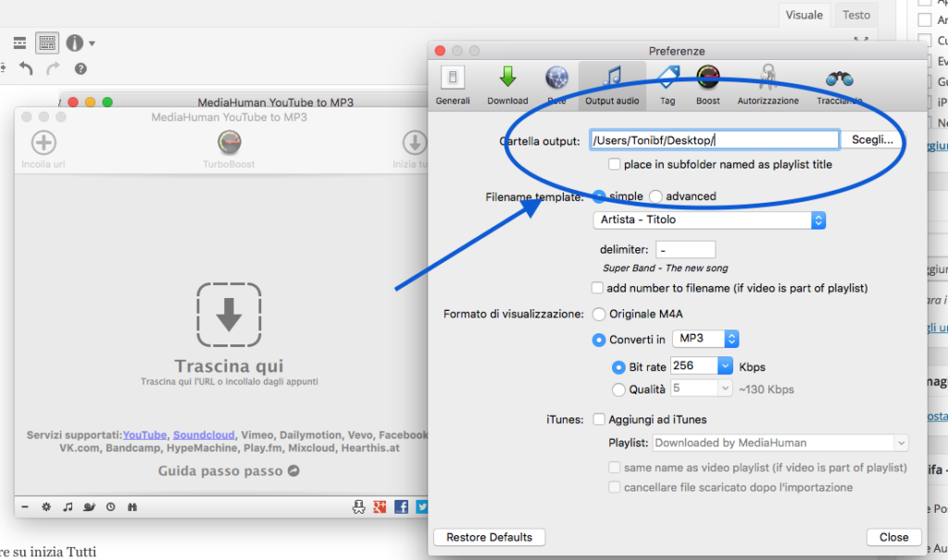
Task: Click the Twitter share icon
Action: [422, 507]
